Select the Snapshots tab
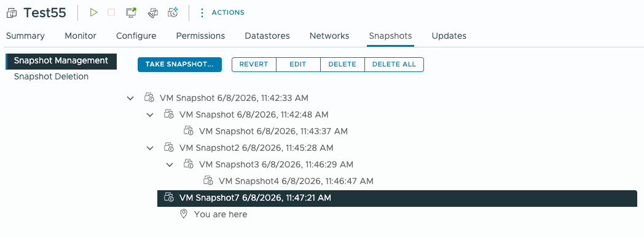 [391, 36]
